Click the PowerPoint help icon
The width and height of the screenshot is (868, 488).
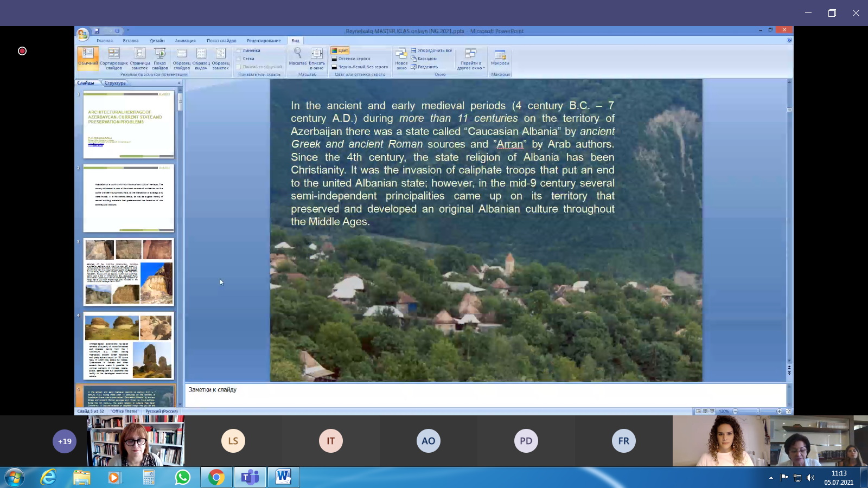[x=789, y=40]
